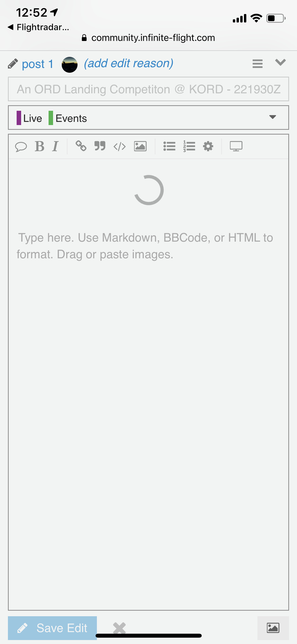Collapse the composer with the chevron
Viewport: 297px width, 644px height.
click(x=280, y=62)
